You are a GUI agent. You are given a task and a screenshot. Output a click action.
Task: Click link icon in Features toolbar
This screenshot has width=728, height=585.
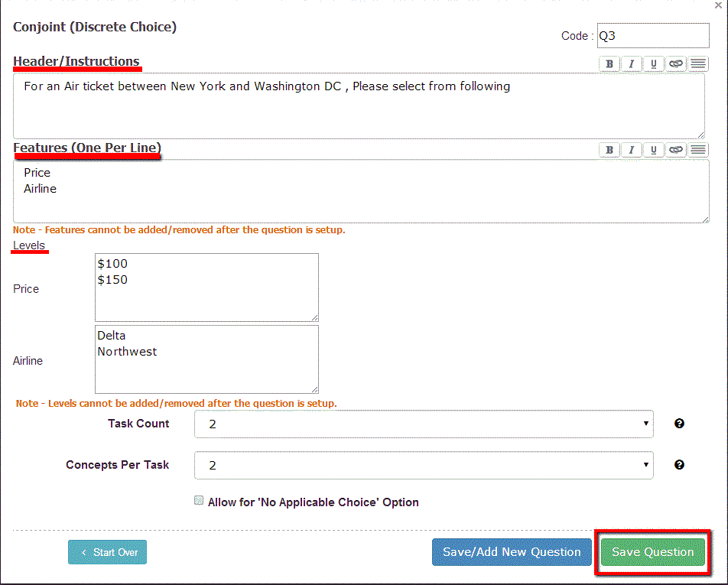pos(675,150)
